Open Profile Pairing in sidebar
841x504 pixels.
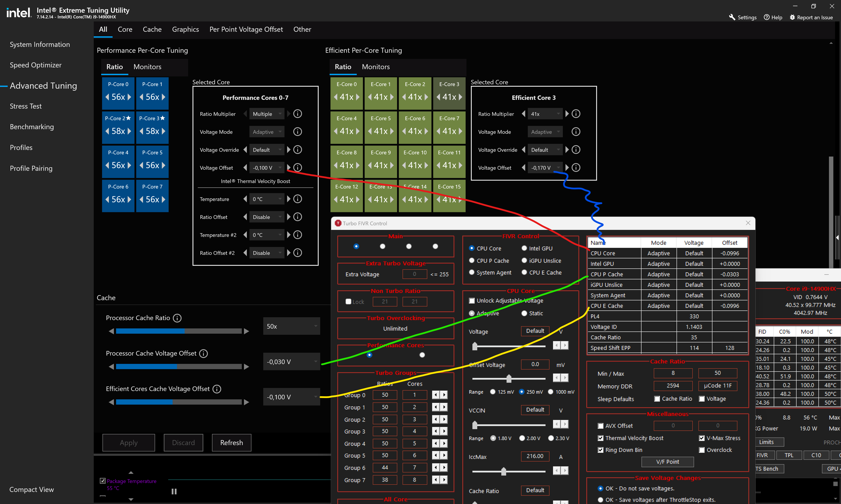click(31, 168)
